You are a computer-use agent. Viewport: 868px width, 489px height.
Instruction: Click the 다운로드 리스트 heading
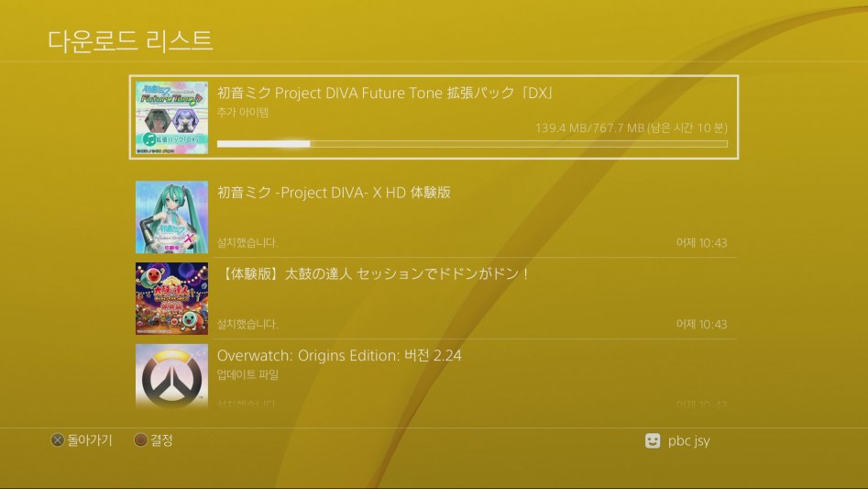click(131, 41)
